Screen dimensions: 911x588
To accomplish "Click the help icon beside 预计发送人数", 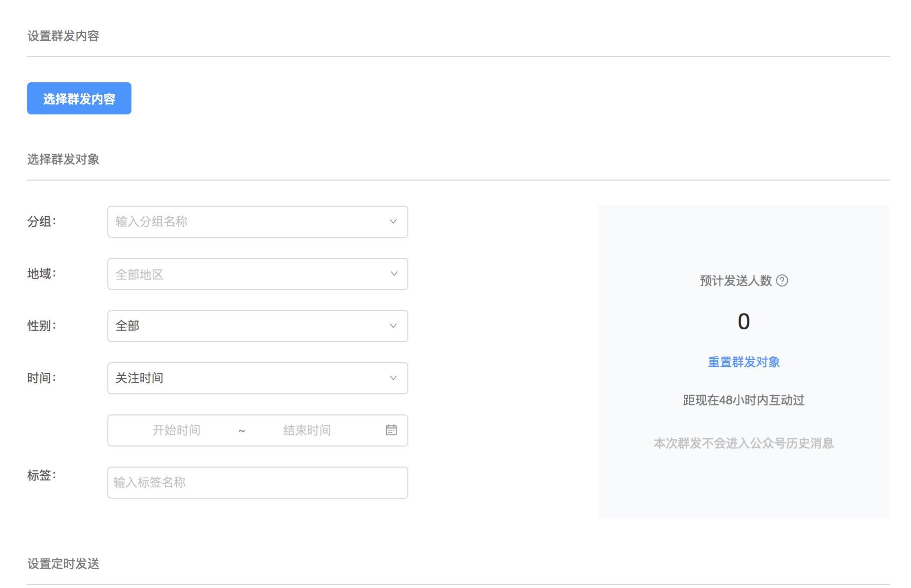I will pyautogui.click(x=782, y=280).
